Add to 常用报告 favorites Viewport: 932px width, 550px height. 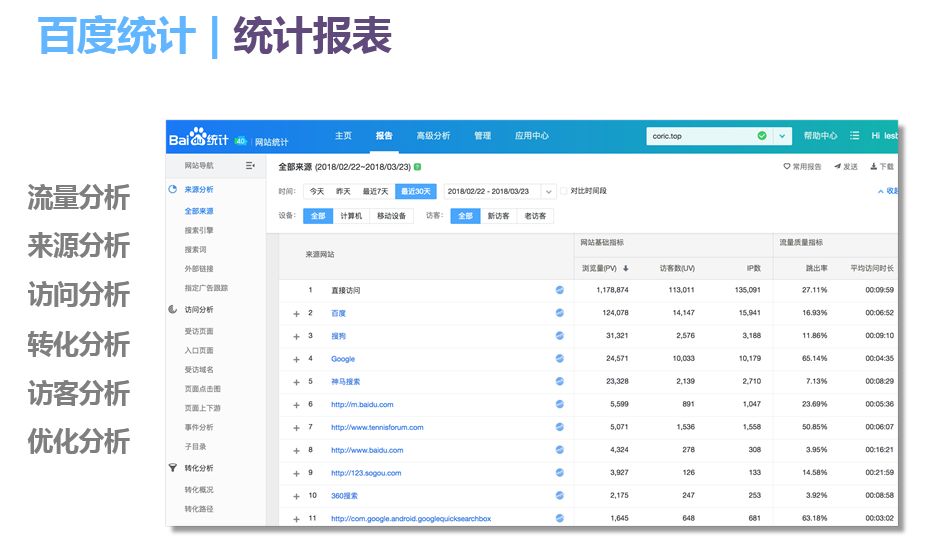[x=802, y=166]
